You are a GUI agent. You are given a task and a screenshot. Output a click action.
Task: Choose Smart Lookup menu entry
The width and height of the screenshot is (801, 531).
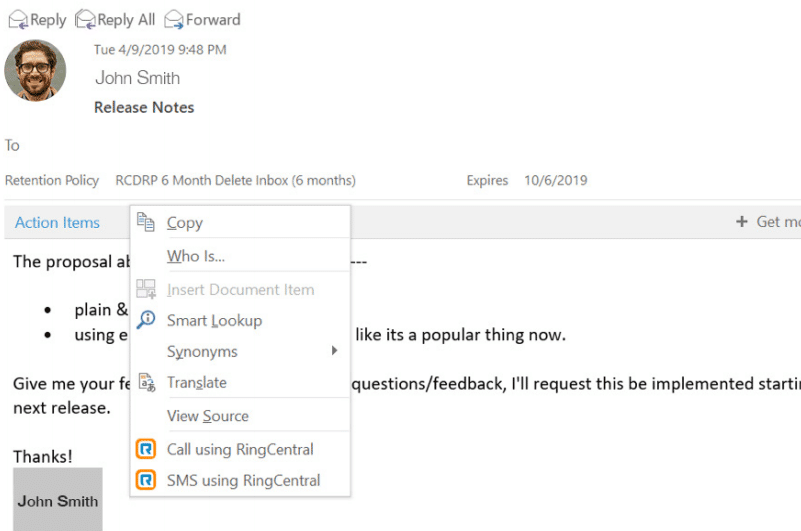[x=240, y=320]
